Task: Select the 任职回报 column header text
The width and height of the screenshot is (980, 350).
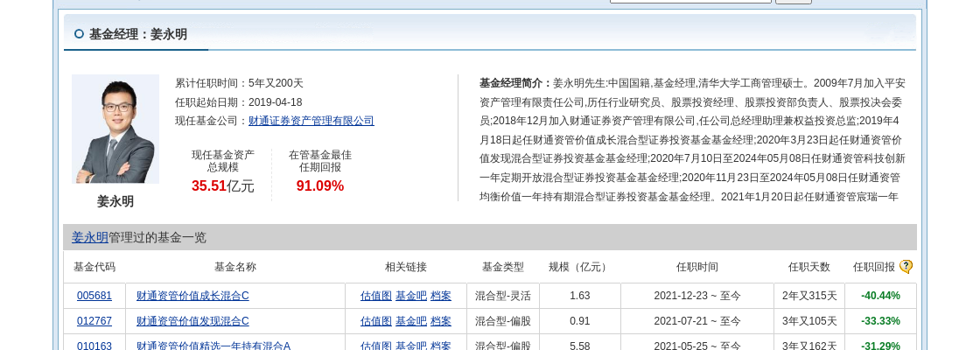Action: [874, 267]
